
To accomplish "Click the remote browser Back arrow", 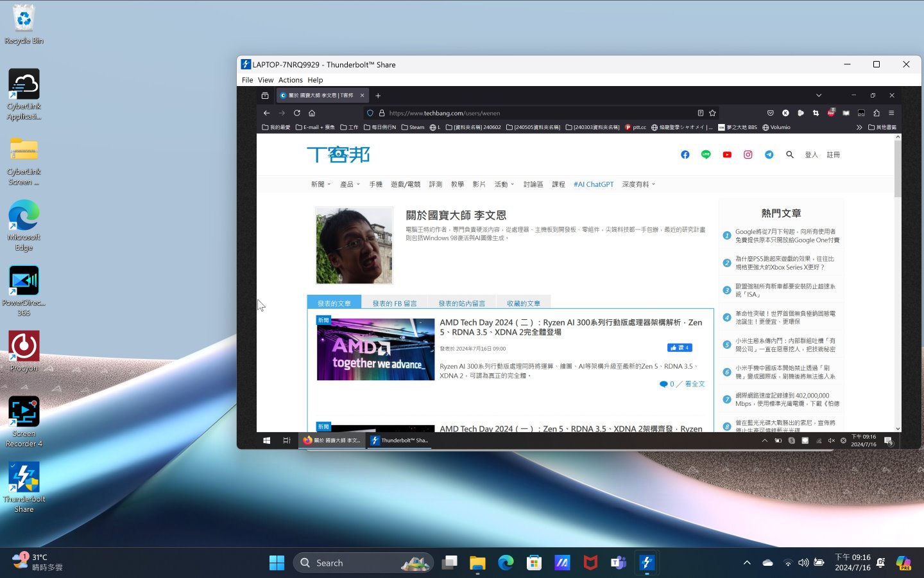I will [x=267, y=113].
